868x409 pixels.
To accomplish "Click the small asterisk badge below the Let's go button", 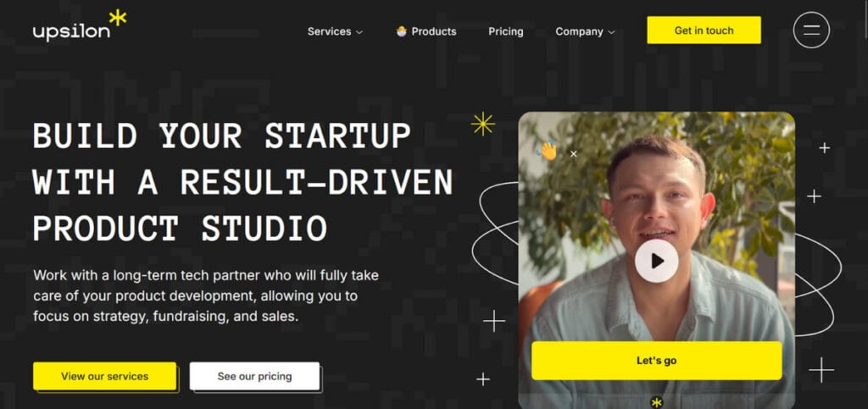I will (657, 402).
